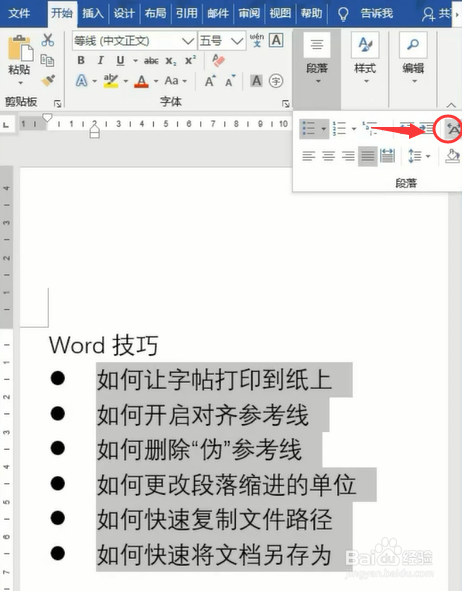Collapse the ribbon with chevron
The image size is (462, 591).
[451, 105]
